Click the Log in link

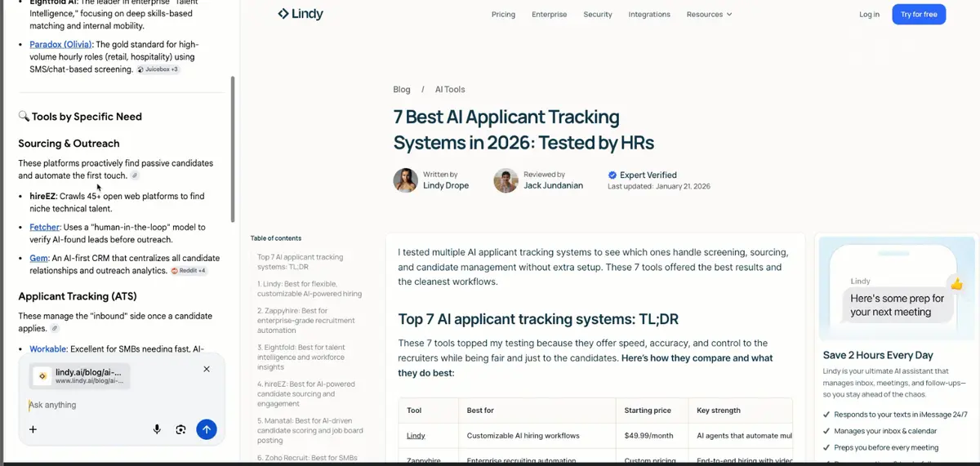click(x=870, y=14)
